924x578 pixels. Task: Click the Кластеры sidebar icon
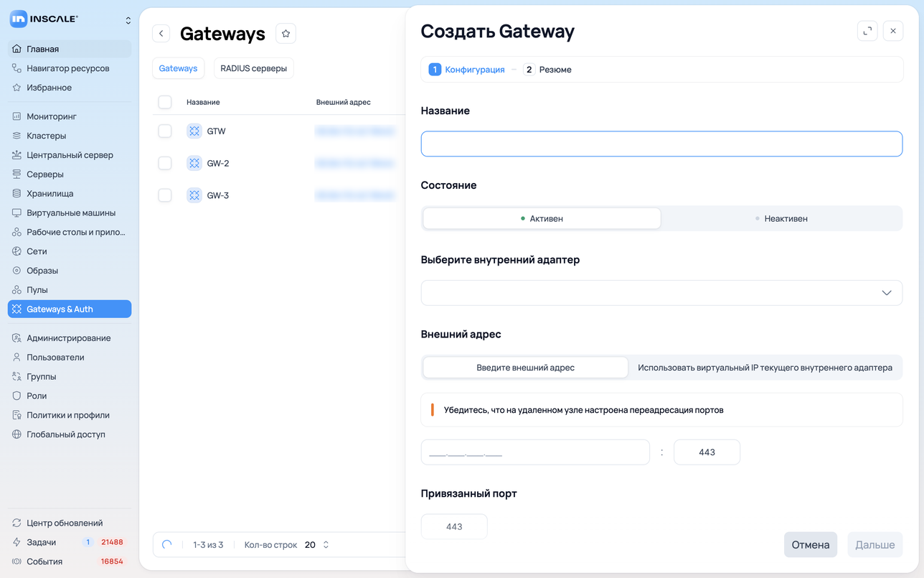pos(17,136)
